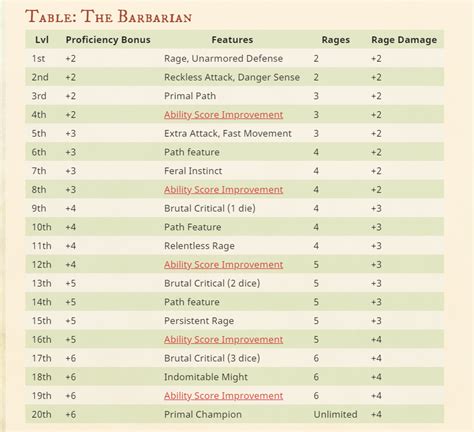The height and width of the screenshot is (432, 474).
Task: Click the 'Unlimited' rages value
Action: [x=335, y=414]
